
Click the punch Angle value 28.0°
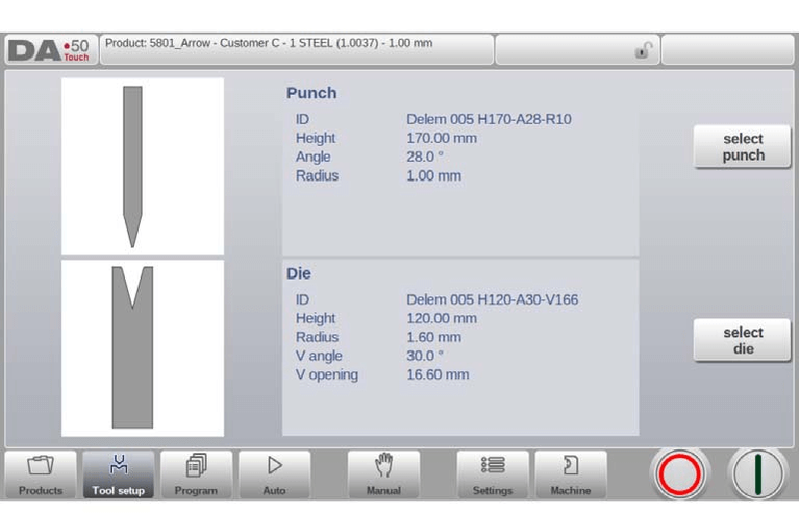(424, 158)
